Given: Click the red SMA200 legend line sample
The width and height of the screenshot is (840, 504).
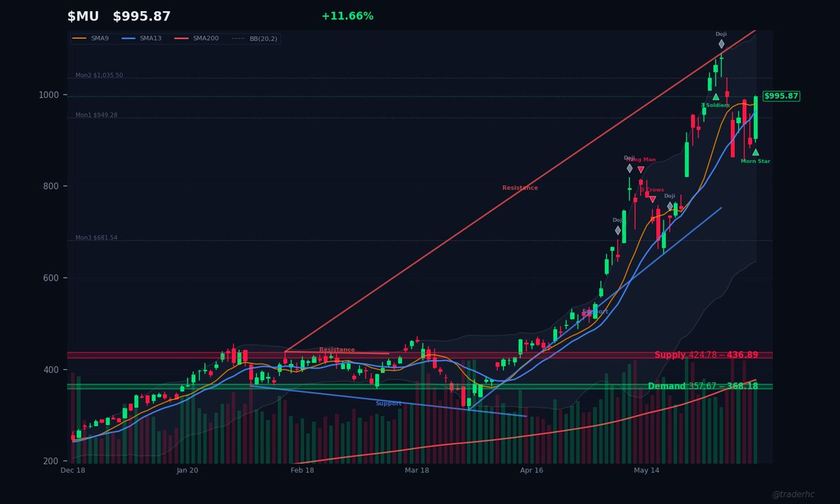Looking at the screenshot, I should coord(182,38).
